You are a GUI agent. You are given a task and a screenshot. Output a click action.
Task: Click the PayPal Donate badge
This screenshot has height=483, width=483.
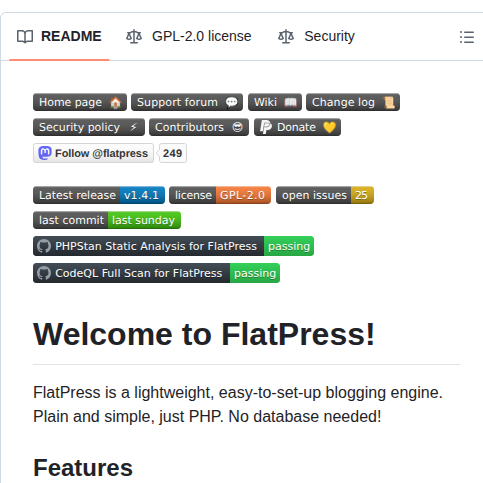pyautogui.click(x=297, y=127)
